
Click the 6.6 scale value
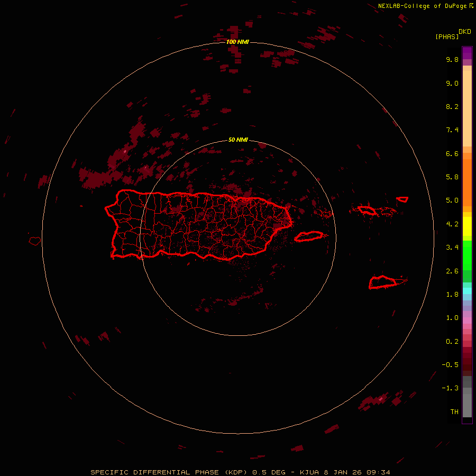tap(452, 153)
